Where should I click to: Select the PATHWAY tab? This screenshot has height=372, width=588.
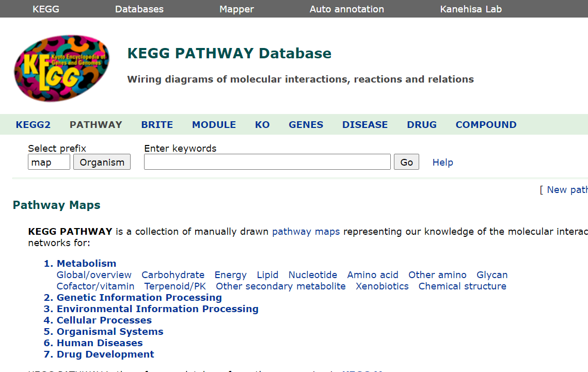(x=96, y=125)
